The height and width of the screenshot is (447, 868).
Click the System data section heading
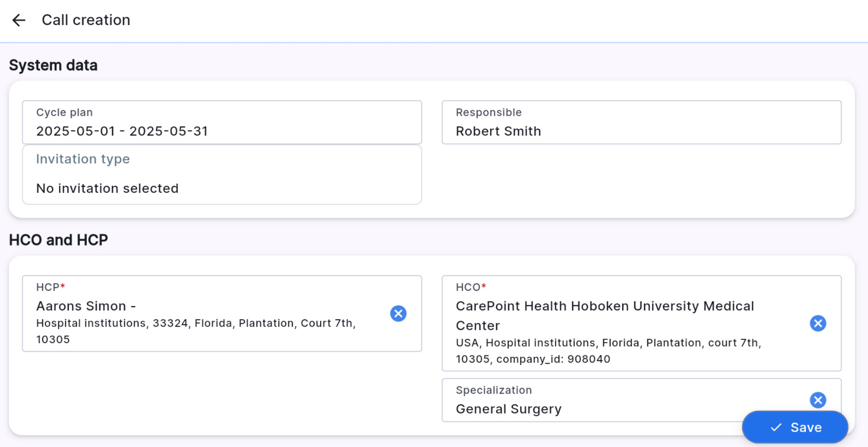[53, 66]
